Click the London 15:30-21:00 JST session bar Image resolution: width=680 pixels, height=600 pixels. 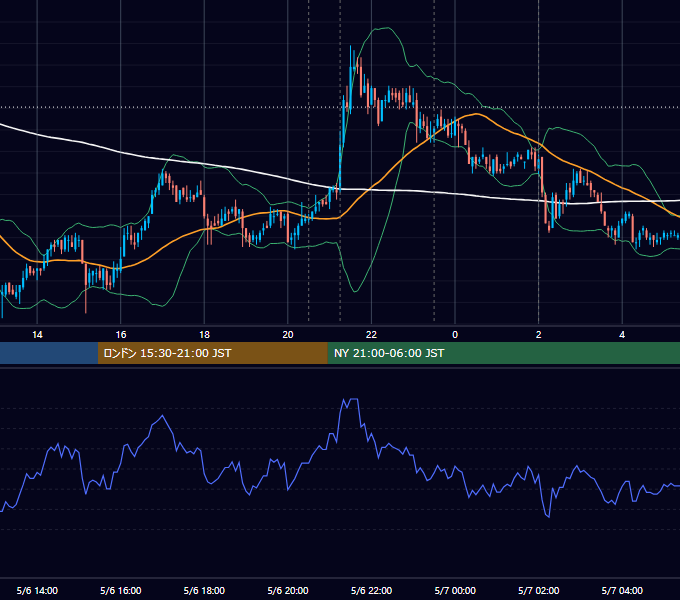point(212,353)
